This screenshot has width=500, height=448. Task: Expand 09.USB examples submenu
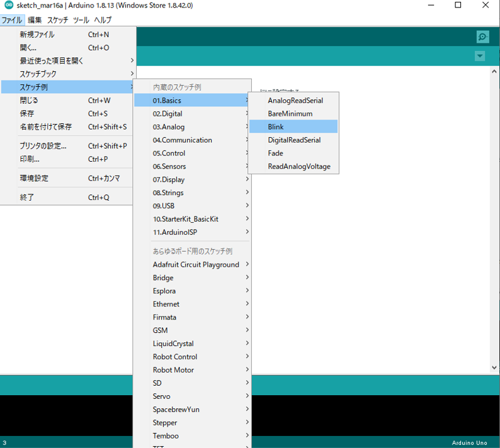(192, 206)
